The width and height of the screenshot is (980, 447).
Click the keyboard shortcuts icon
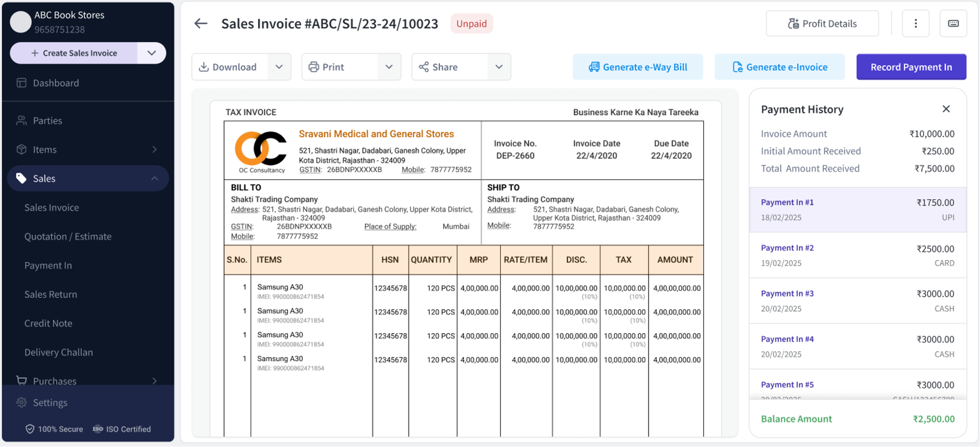point(953,24)
